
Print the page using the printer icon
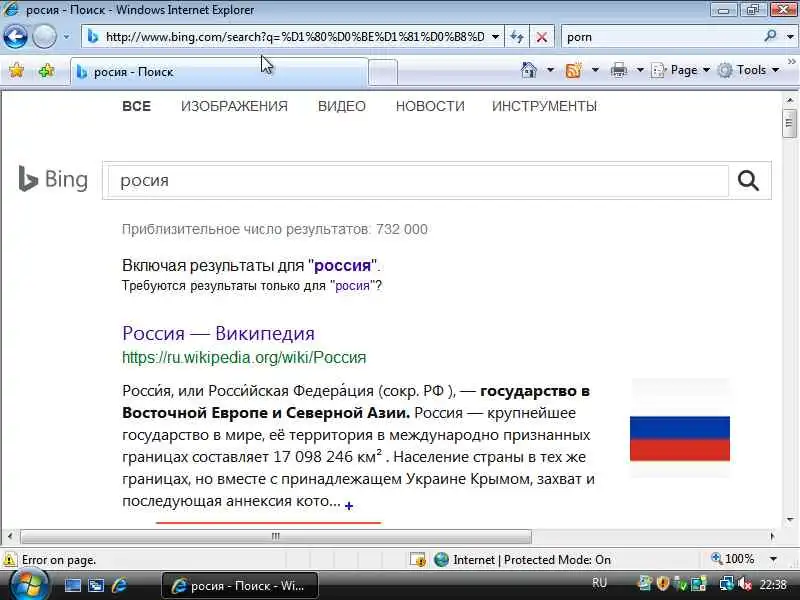618,70
